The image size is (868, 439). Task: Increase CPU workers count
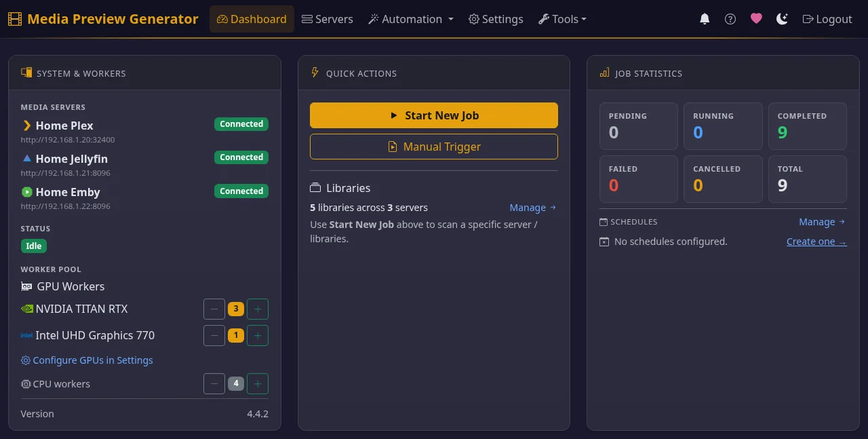point(258,383)
